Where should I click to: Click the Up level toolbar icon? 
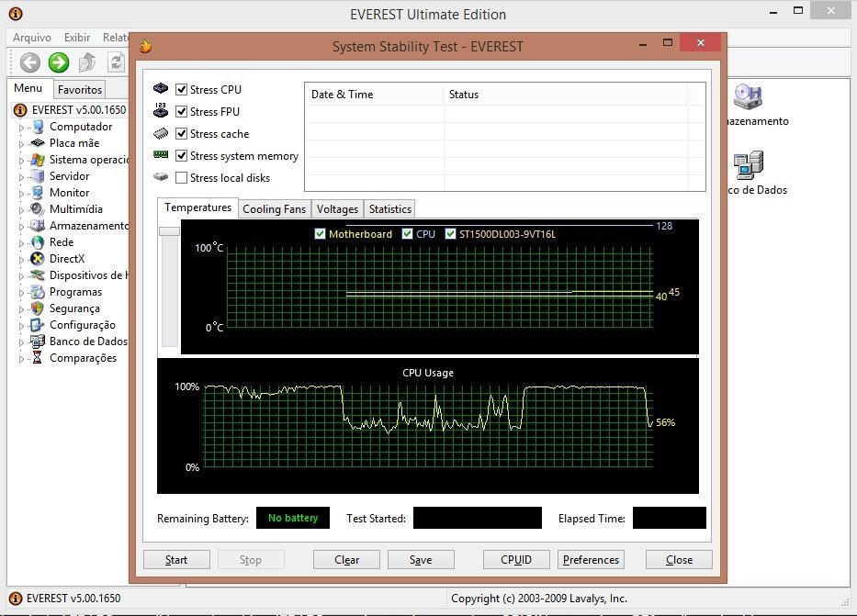pos(87,62)
